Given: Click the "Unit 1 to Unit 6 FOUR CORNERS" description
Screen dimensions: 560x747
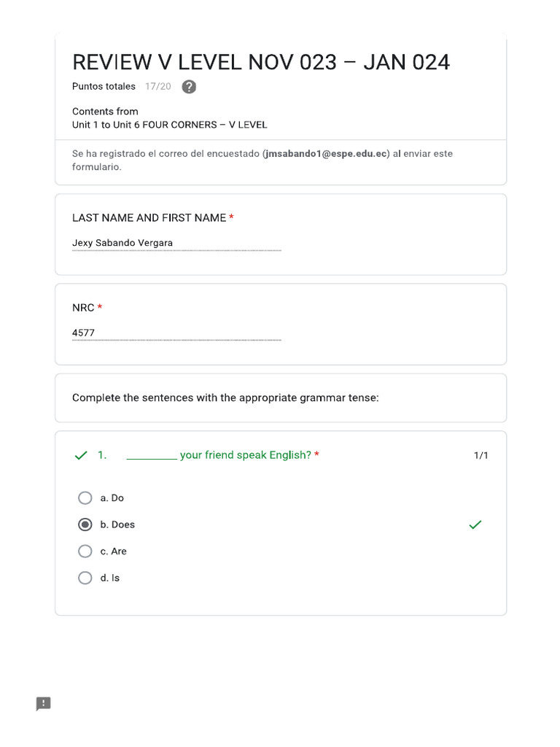Looking at the screenshot, I should tap(169, 125).
